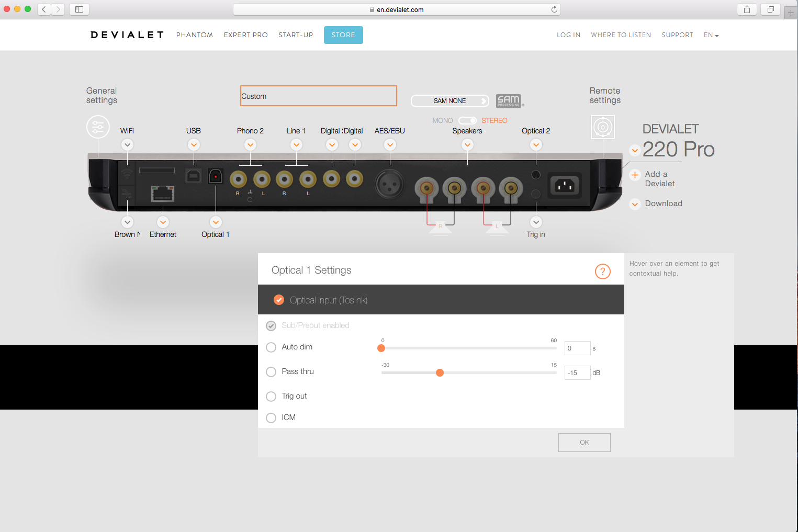This screenshot has width=798, height=532.
Task: Toggle the Sub/Preout enabled checkbox
Action: point(271,326)
